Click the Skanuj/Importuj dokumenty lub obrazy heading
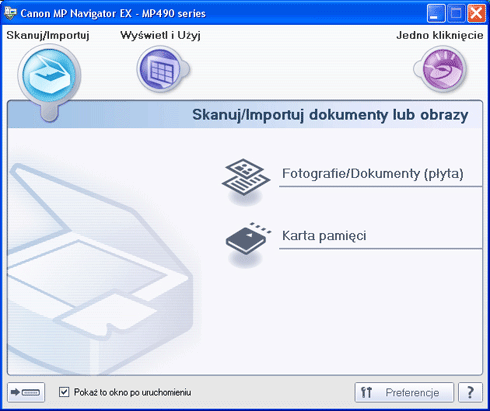The height and width of the screenshot is (411, 490). pyautogui.click(x=330, y=115)
